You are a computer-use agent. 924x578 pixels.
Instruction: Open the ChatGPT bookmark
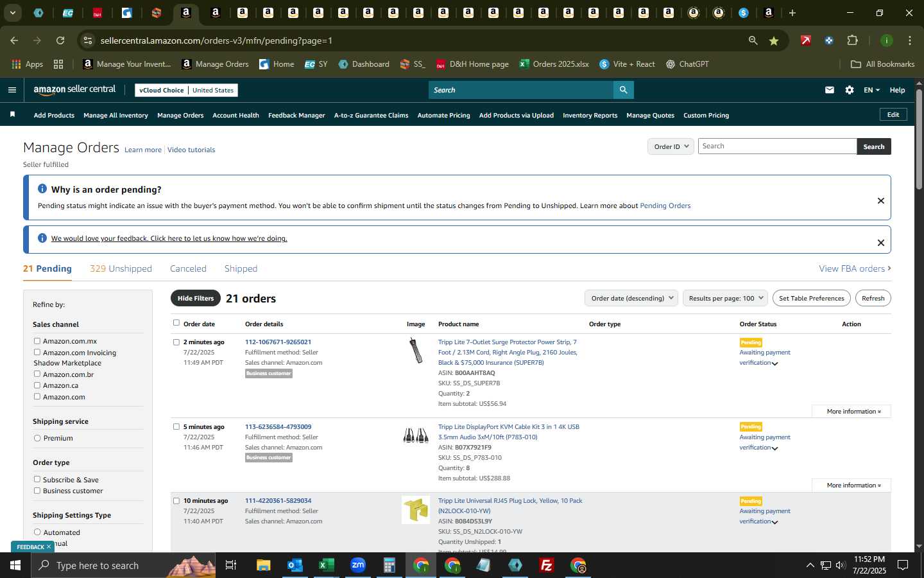pyautogui.click(x=687, y=64)
